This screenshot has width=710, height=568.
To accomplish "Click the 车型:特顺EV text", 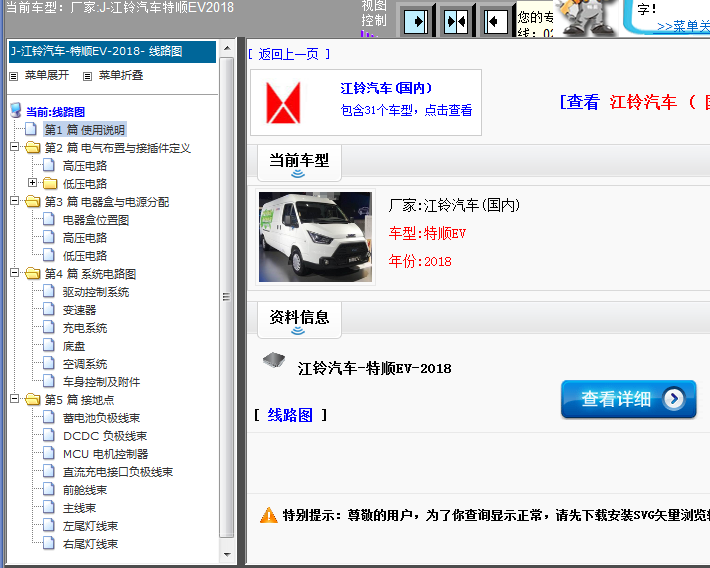I will (x=427, y=233).
